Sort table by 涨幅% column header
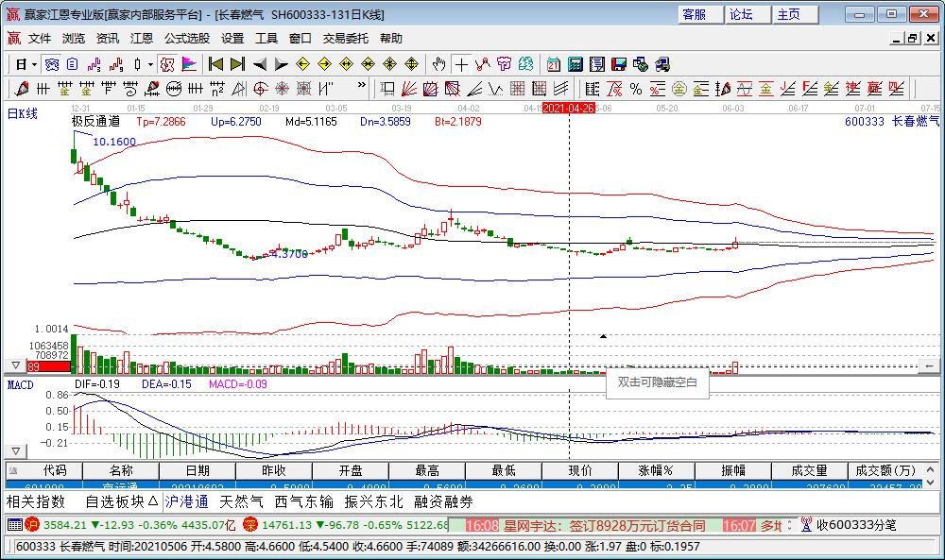Viewport: 945px width, 560px height. pos(656,471)
